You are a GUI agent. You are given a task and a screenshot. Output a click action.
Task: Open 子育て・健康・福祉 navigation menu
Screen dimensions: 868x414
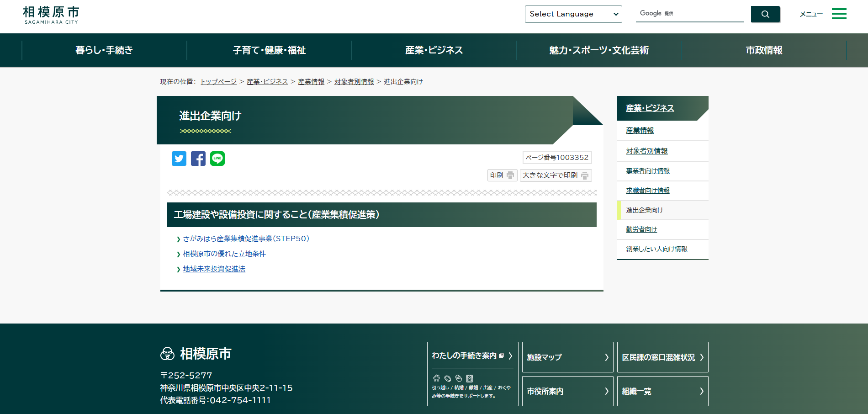coord(269,50)
